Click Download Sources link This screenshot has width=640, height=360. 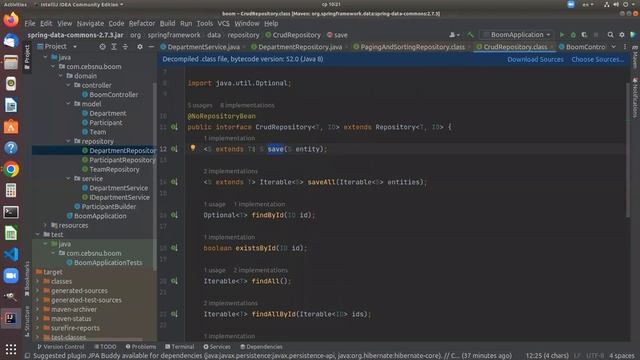pos(535,59)
